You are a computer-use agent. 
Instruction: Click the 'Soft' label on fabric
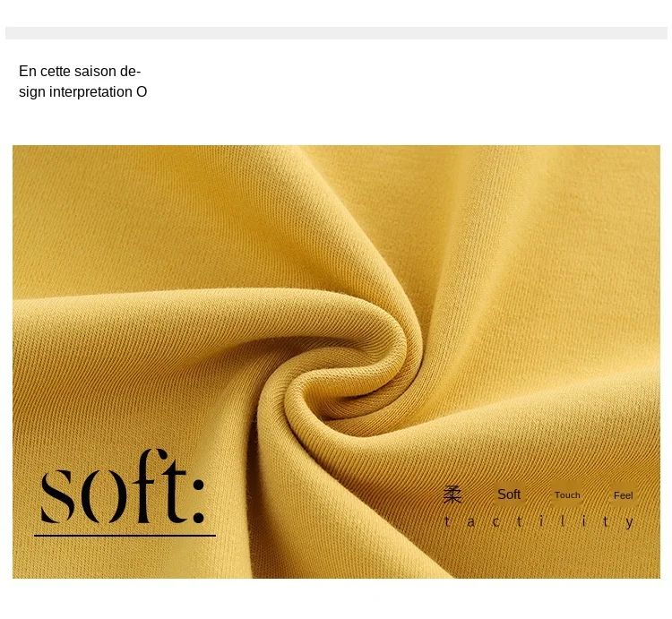point(509,494)
